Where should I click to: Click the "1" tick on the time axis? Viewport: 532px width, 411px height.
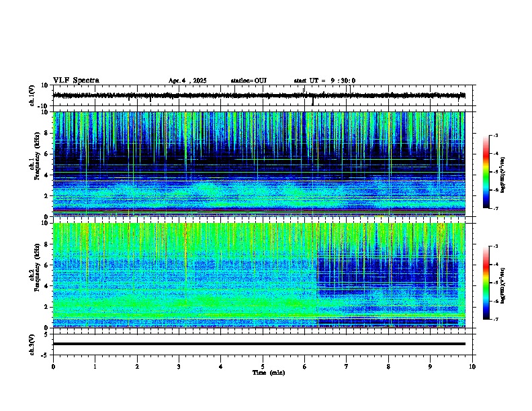click(95, 367)
